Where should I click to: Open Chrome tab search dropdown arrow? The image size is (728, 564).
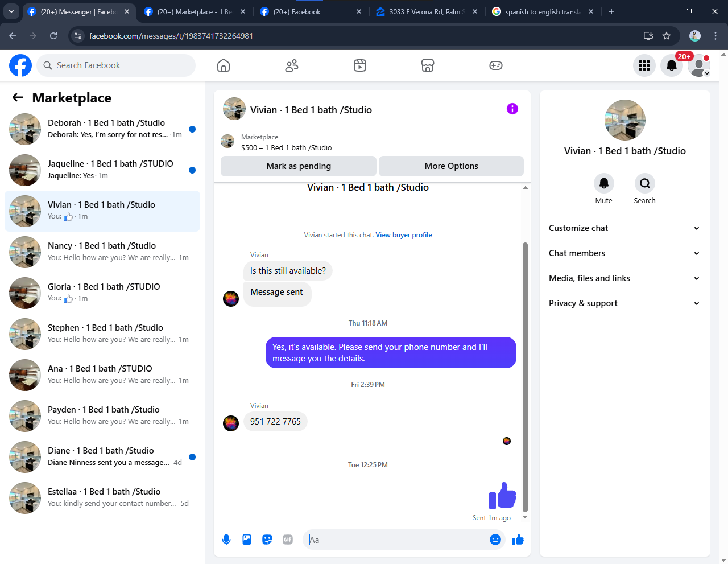[11, 11]
